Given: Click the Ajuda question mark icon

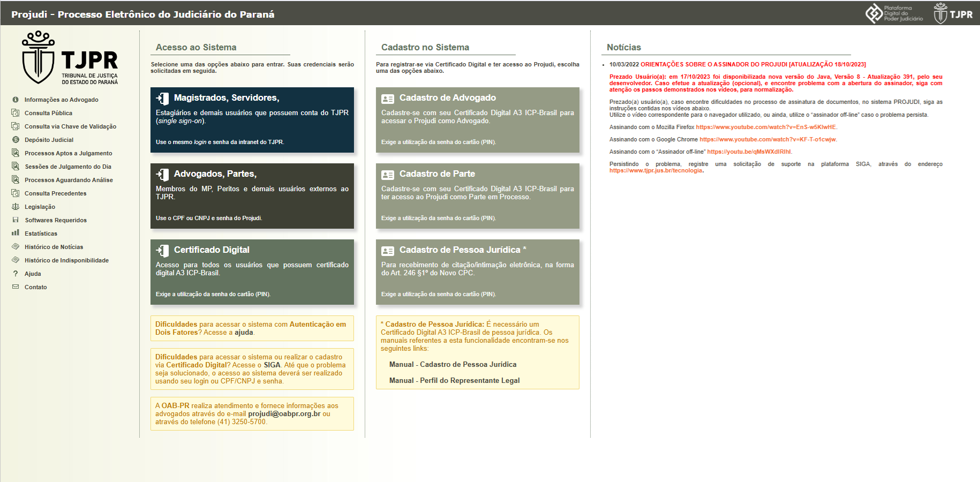Looking at the screenshot, I should 16,274.
